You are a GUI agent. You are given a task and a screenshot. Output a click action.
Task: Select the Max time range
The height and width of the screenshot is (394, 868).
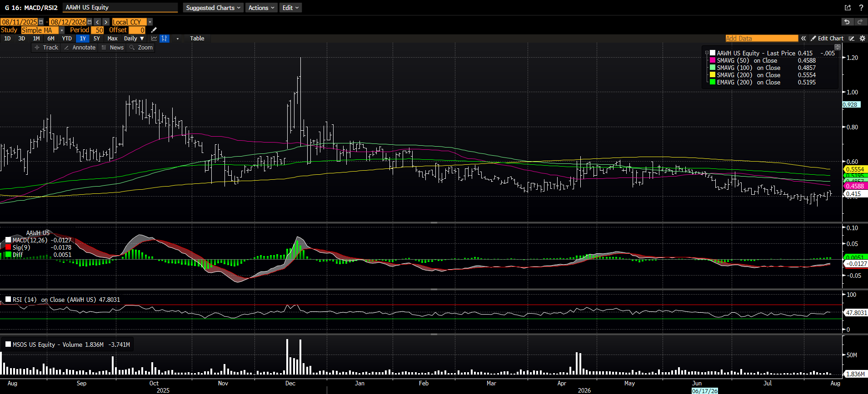pyautogui.click(x=112, y=39)
